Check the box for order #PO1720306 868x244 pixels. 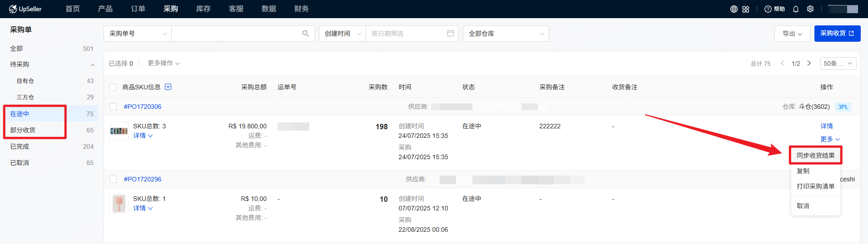point(113,107)
